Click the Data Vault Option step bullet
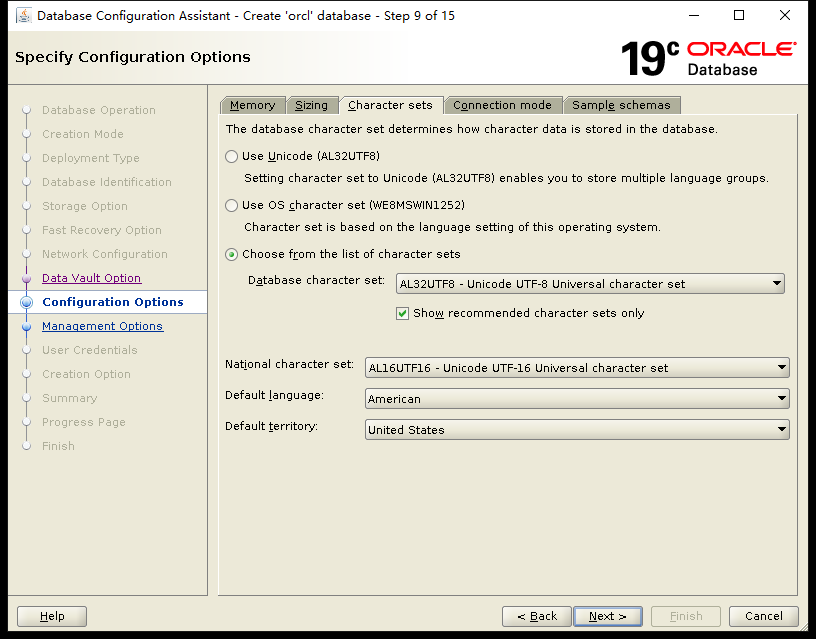Screen dimensions: 816x639 (27, 279)
